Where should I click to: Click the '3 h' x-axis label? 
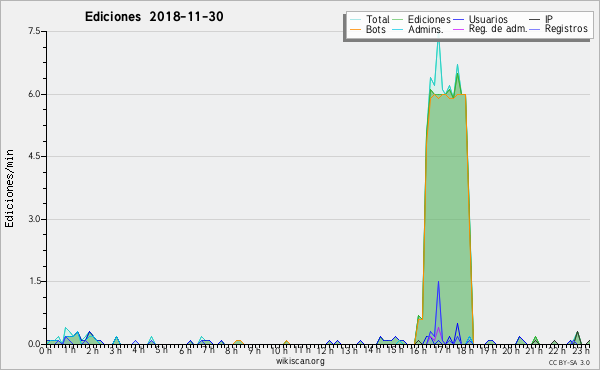click(x=115, y=351)
